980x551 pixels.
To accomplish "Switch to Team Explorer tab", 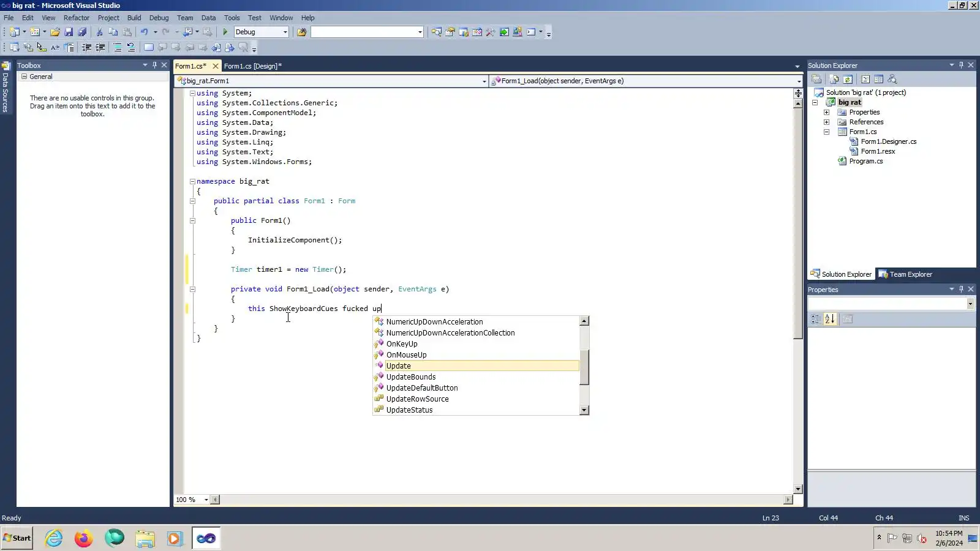I will [x=905, y=274].
